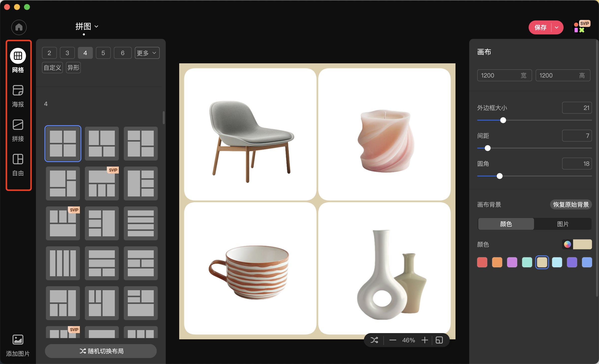Select the 颜色 background tab
Image resolution: width=599 pixels, height=364 pixels.
pyautogui.click(x=506, y=224)
